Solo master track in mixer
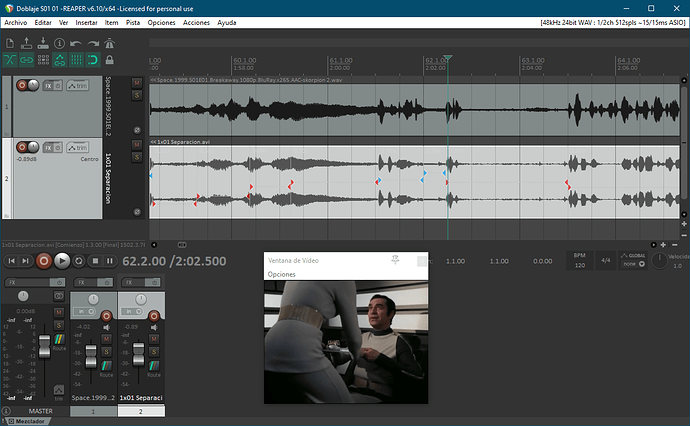The height and width of the screenshot is (426, 690). 59,326
